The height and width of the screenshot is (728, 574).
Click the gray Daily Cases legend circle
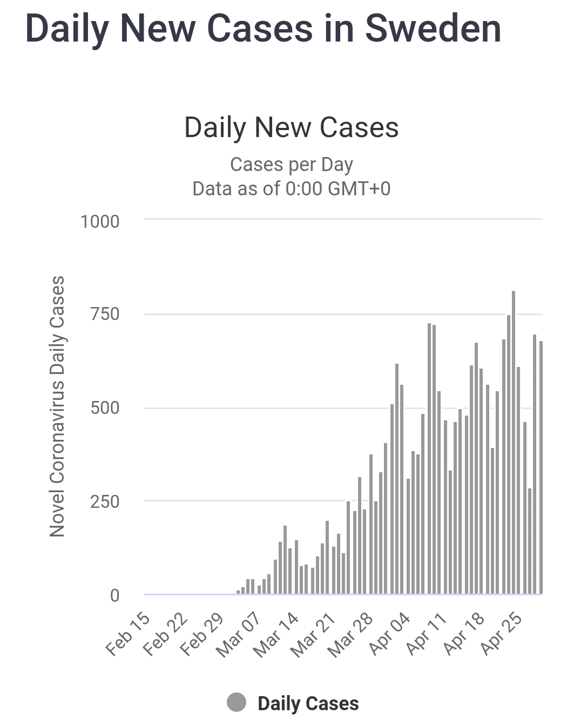237,702
